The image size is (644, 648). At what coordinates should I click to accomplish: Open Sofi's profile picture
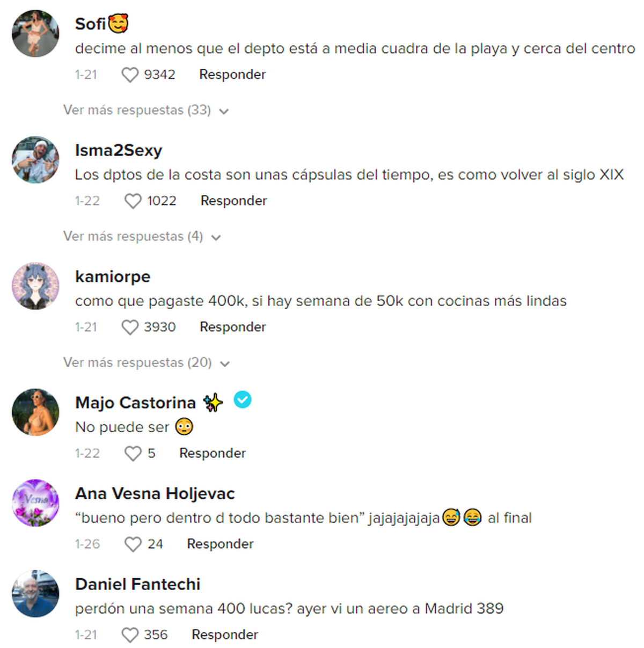click(35, 33)
